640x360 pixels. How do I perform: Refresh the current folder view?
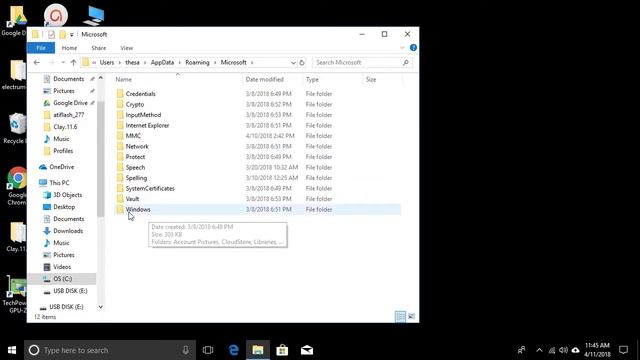302,62
